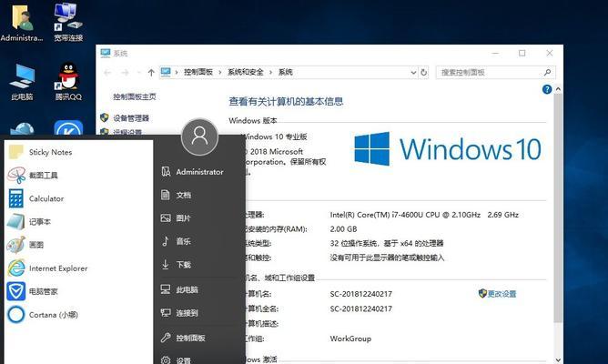Click the recent locations dropdown arrow beside forward
This screenshot has height=364, width=608.
point(138,73)
